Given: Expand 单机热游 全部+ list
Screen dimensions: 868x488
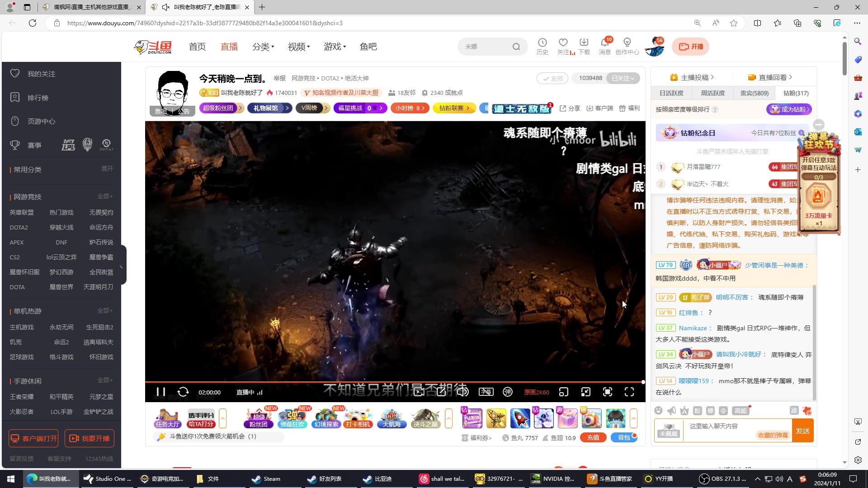Looking at the screenshot, I should [x=105, y=310].
